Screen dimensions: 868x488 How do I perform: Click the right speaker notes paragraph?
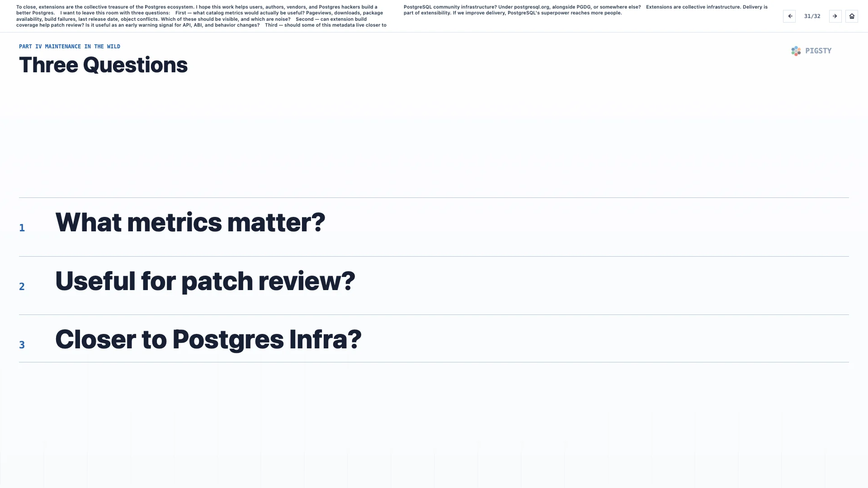[585, 10]
